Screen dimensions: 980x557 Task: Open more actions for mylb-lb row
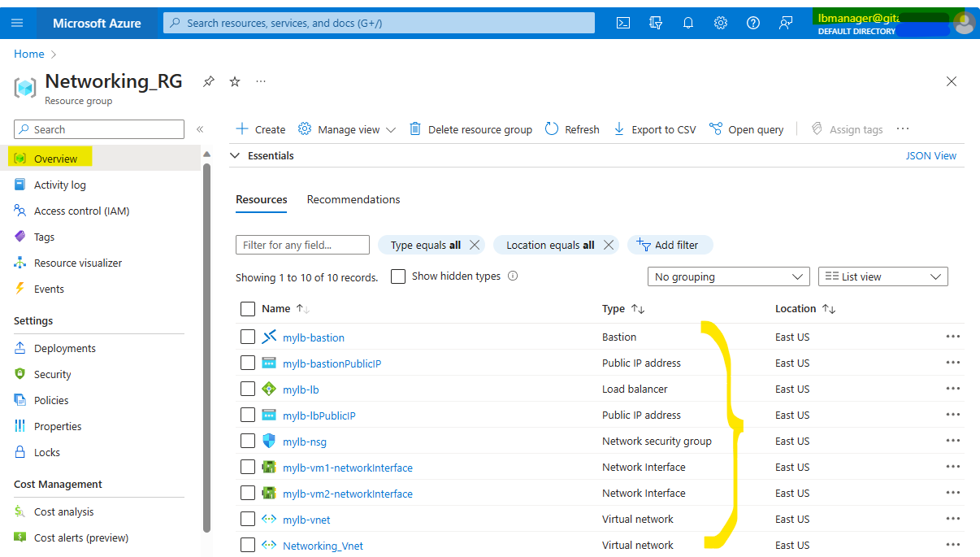pyautogui.click(x=953, y=389)
